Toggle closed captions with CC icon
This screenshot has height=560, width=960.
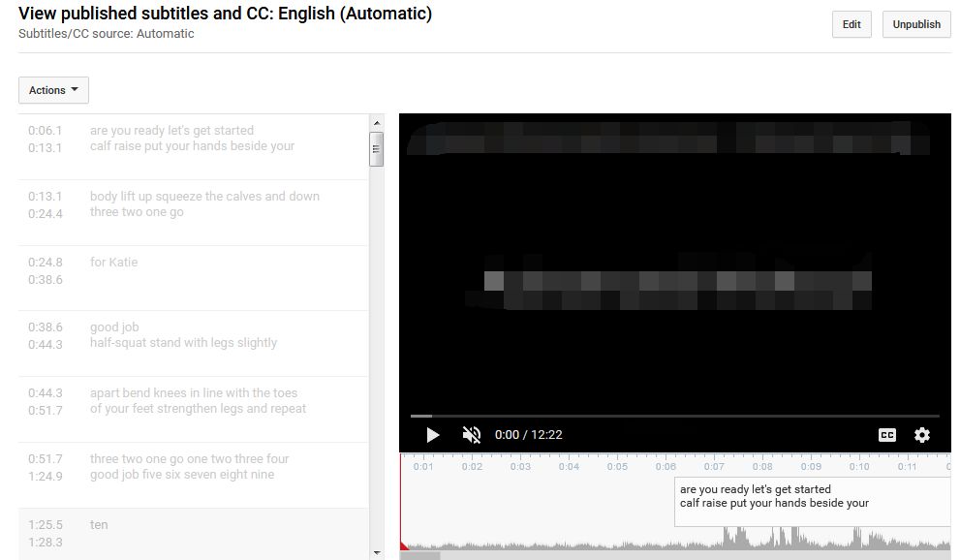coord(887,435)
